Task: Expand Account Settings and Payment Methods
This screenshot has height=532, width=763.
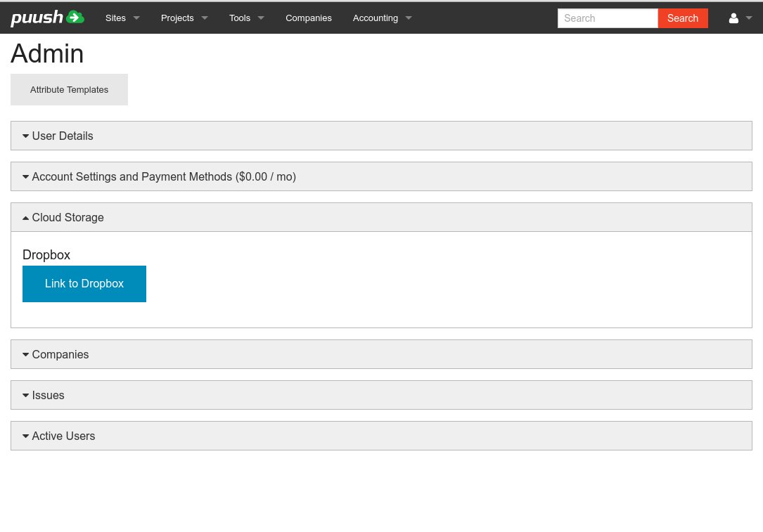Action: coord(164,176)
